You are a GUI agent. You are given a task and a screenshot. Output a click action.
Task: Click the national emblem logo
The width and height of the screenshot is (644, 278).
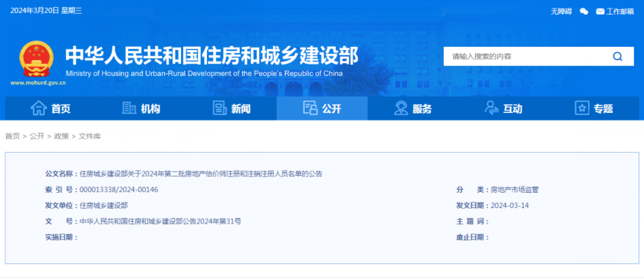click(36, 59)
